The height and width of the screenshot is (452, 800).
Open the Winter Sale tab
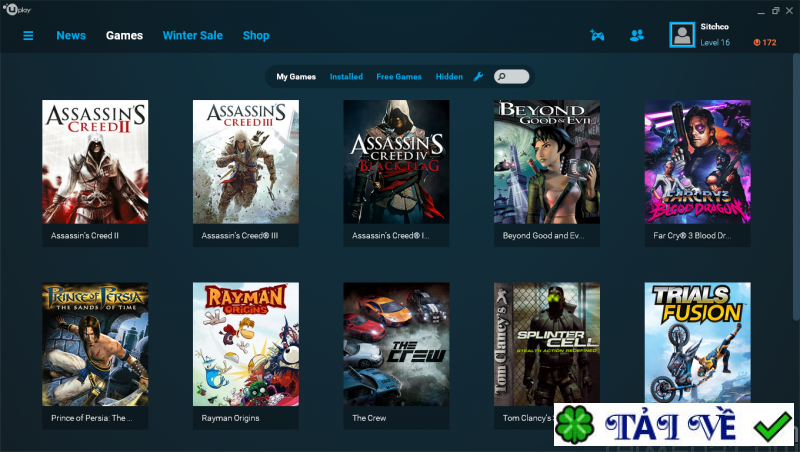click(x=193, y=36)
